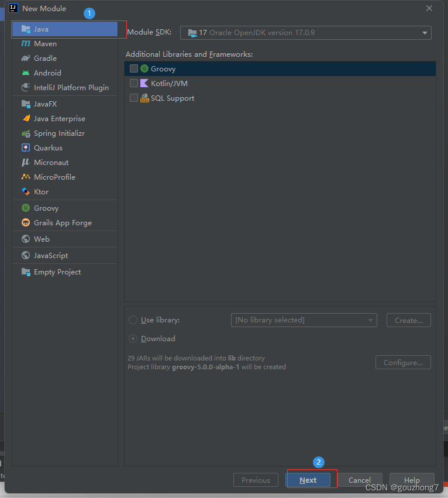Screen dimensions: 448x498
Task: Choose Gradle module type
Action: point(65,58)
